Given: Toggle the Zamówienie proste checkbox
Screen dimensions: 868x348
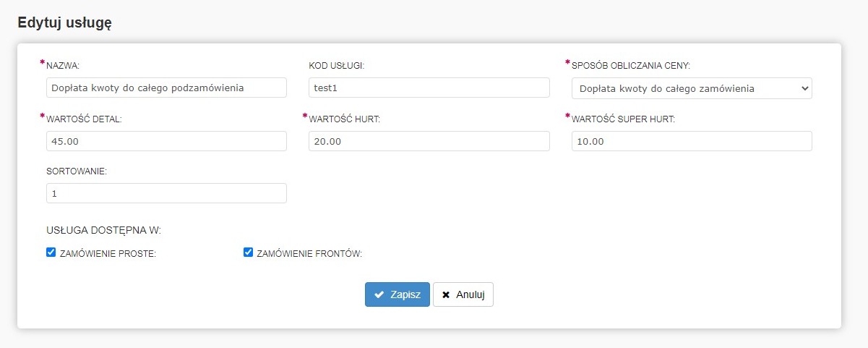Looking at the screenshot, I should (x=51, y=252).
